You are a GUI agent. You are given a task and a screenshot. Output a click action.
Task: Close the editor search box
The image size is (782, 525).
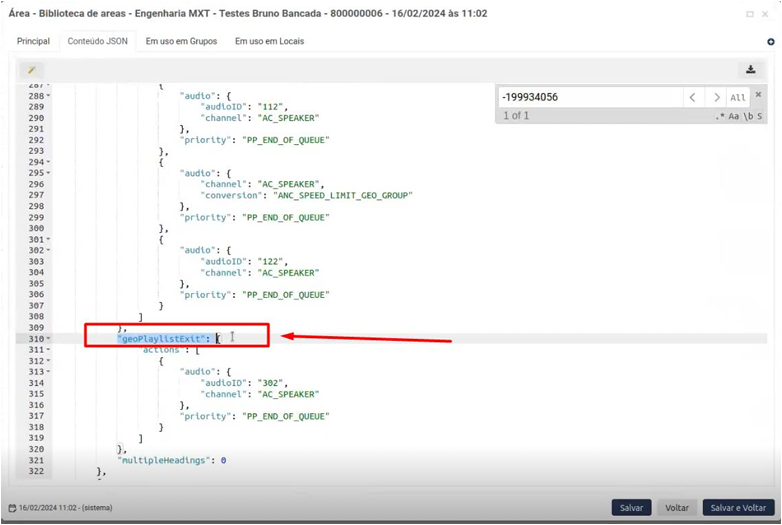point(759,97)
